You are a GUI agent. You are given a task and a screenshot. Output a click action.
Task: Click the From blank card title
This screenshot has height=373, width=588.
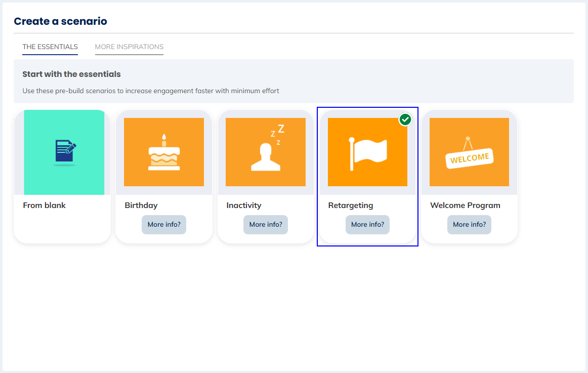[45, 205]
